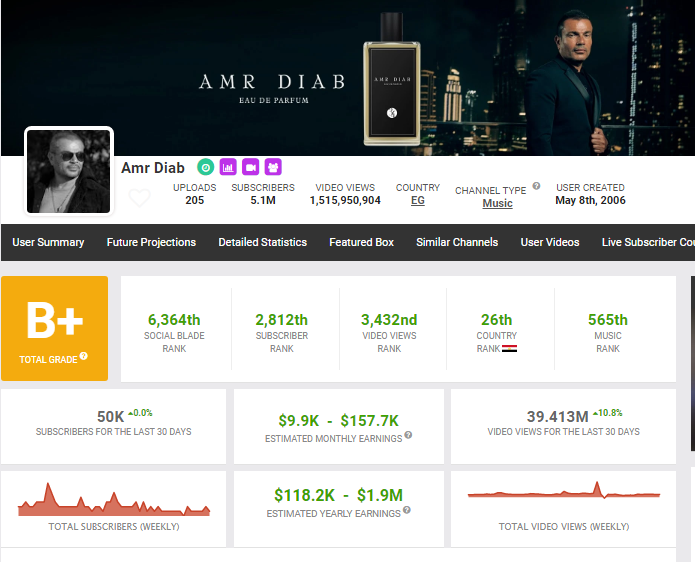Click the Amr Diab profile picture
Image resolution: width=695 pixels, height=562 pixels.
68,171
